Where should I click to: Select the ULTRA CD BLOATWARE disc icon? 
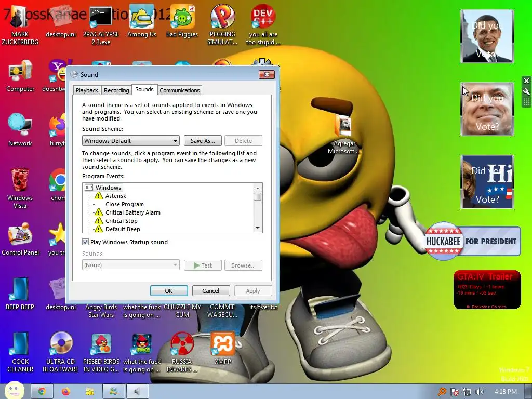click(x=61, y=352)
